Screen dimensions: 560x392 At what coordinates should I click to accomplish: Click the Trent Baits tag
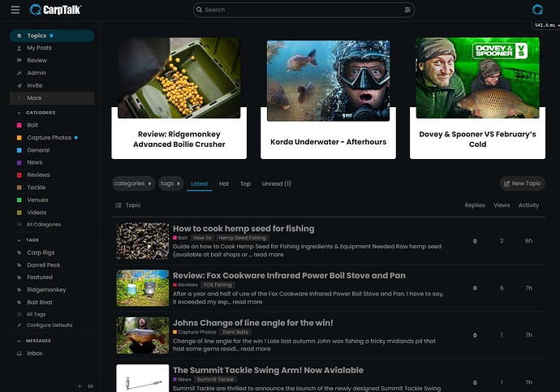click(x=235, y=332)
